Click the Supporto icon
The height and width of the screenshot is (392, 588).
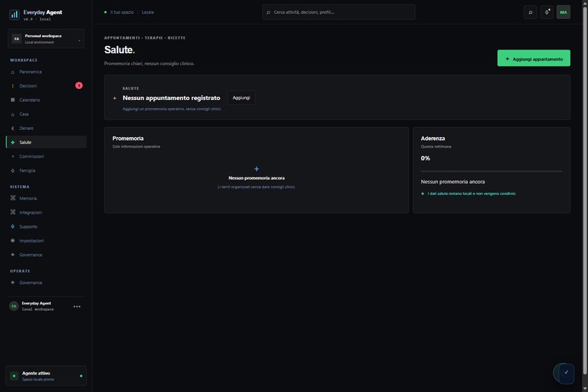click(12, 226)
